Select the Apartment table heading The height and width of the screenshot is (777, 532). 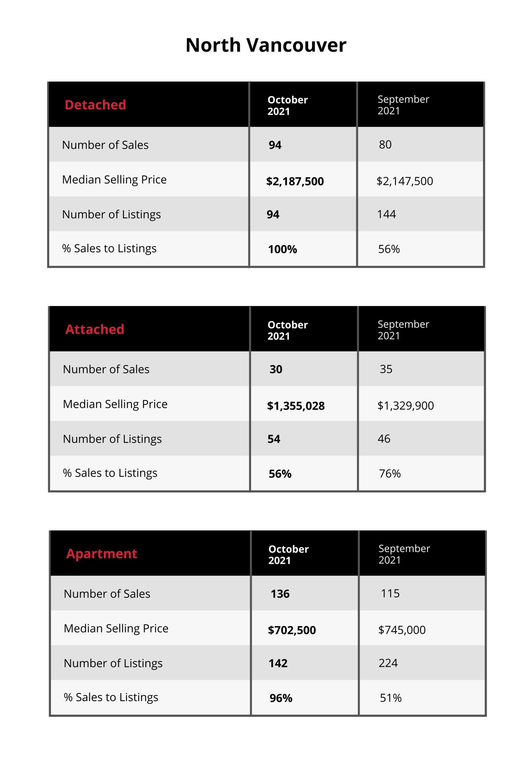coord(102,554)
